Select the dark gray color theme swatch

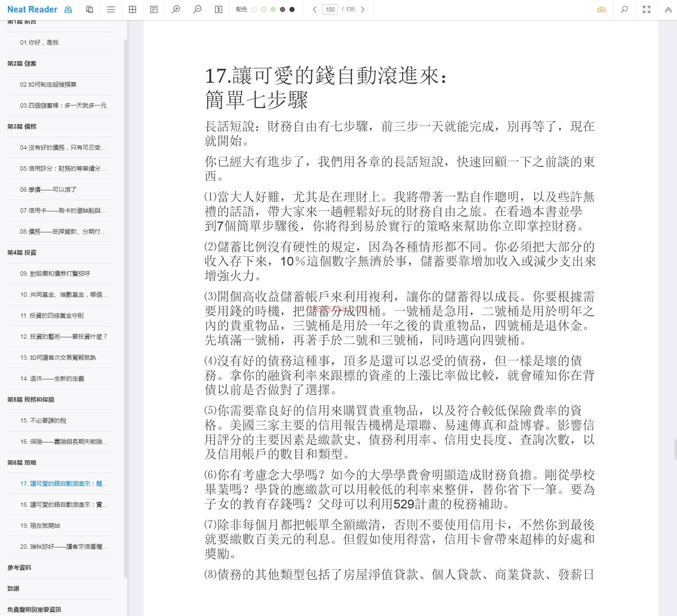pyautogui.click(x=283, y=9)
